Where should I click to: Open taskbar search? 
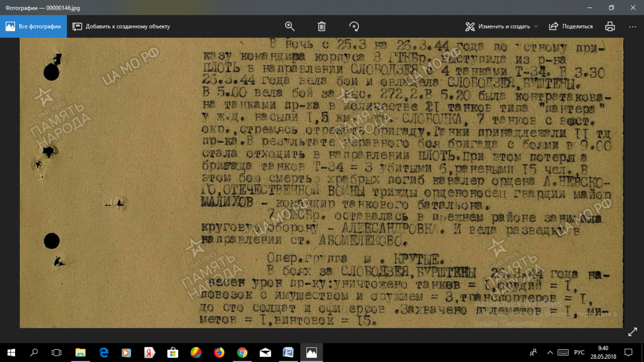click(x=34, y=352)
